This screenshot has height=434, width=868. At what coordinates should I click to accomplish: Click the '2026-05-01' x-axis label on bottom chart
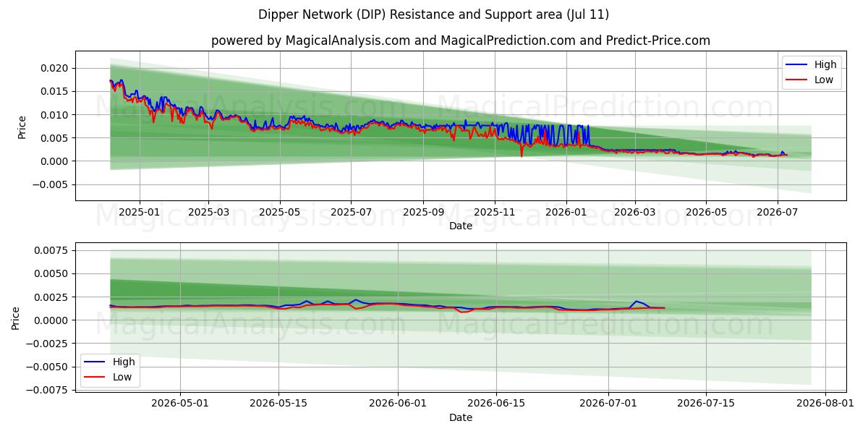click(180, 404)
